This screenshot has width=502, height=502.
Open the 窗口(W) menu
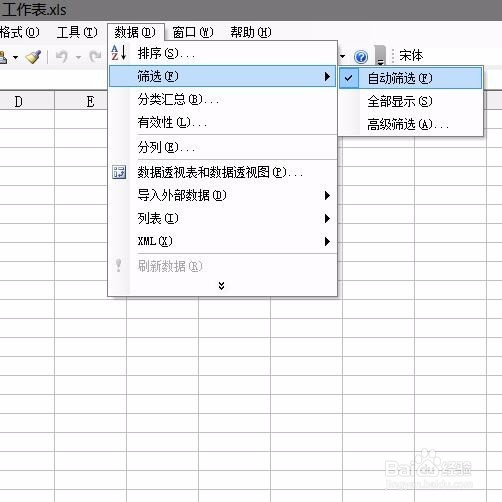(x=193, y=32)
